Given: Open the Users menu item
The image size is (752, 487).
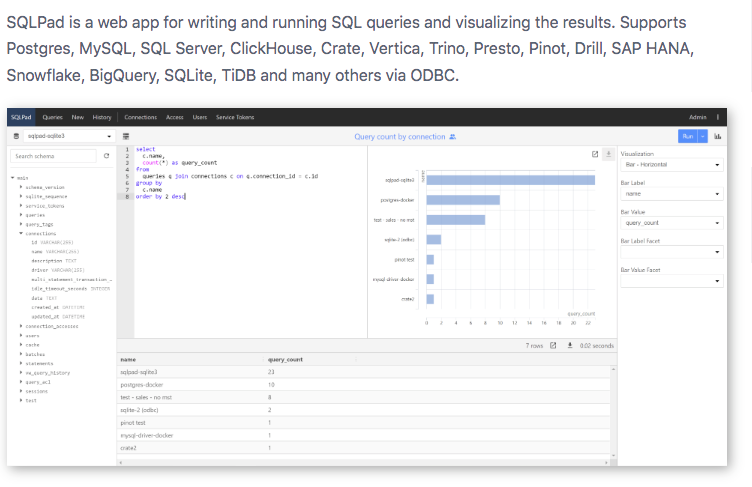Looking at the screenshot, I should tap(200, 117).
